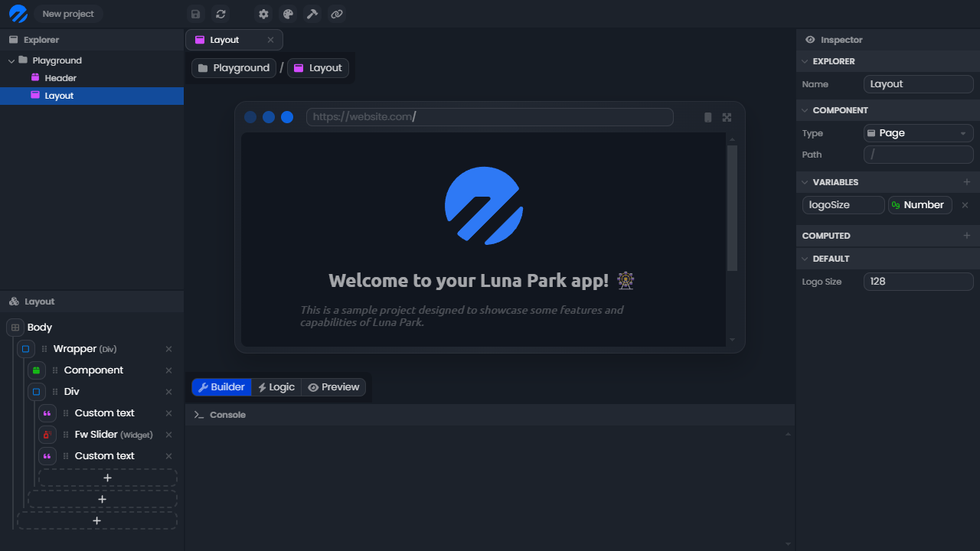Collapse the Playground folder in Explorer
Viewport: 980px width, 551px height.
(11, 60)
